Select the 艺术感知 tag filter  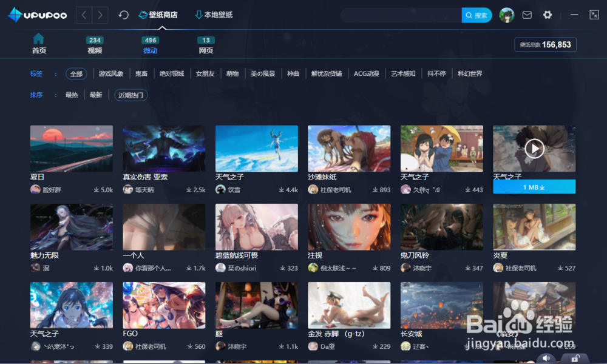pyautogui.click(x=403, y=74)
